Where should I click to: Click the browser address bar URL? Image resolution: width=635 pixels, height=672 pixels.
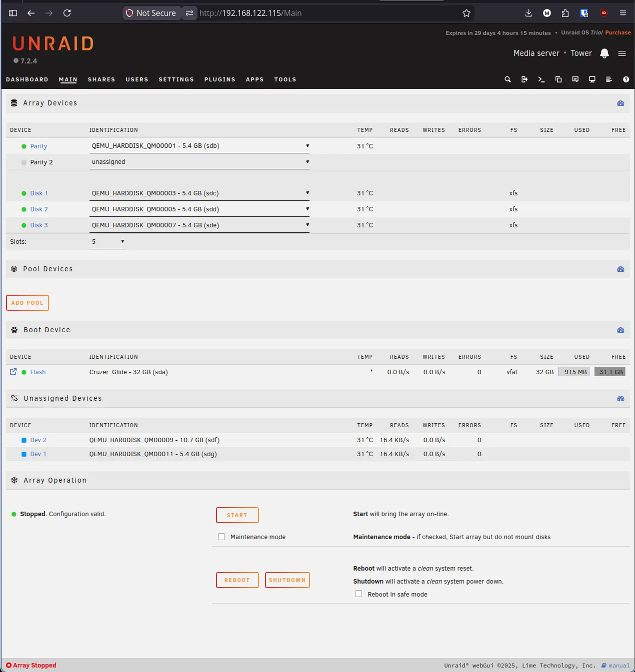[x=250, y=13]
